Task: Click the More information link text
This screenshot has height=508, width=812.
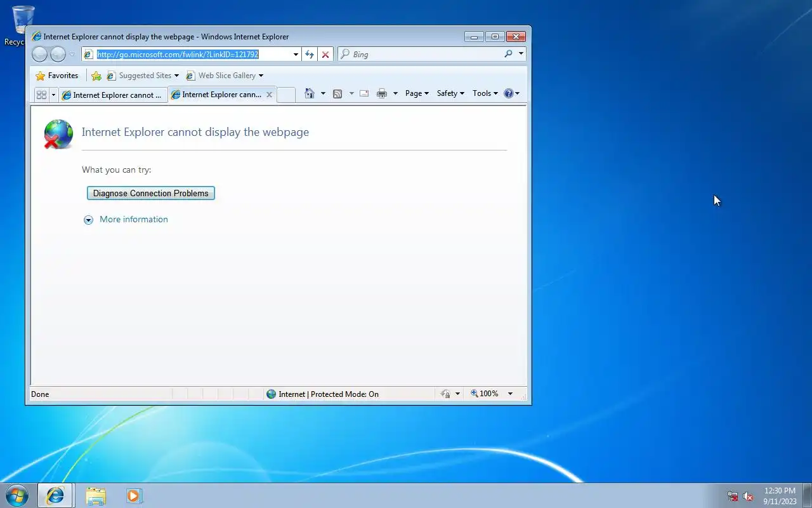Action: click(134, 220)
